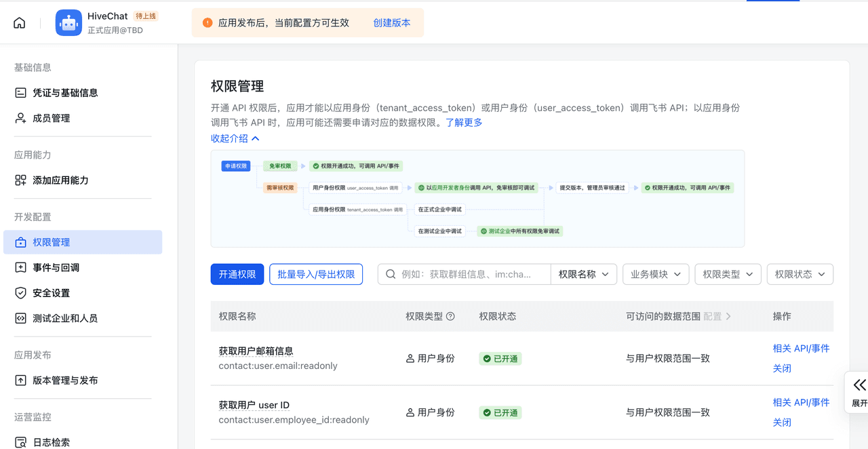The image size is (868, 449).
Task: Click user icon in 获取用户邮箱信息 row
Action: pos(410,359)
